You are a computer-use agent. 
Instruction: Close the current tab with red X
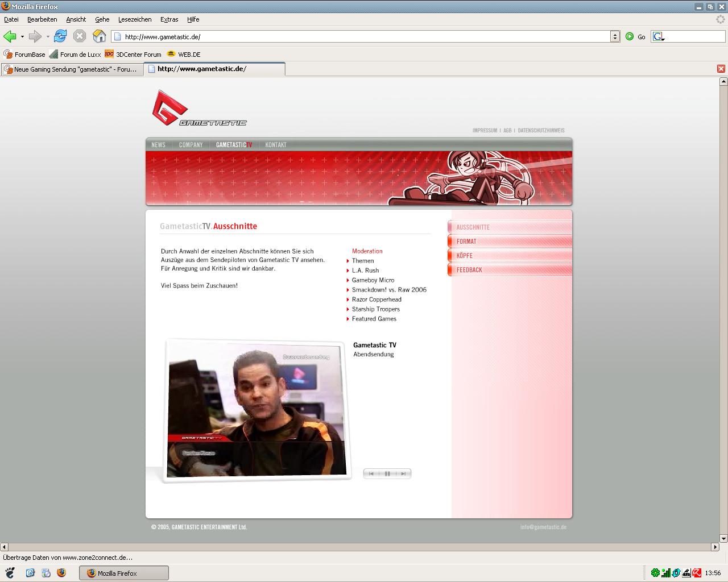(x=721, y=69)
